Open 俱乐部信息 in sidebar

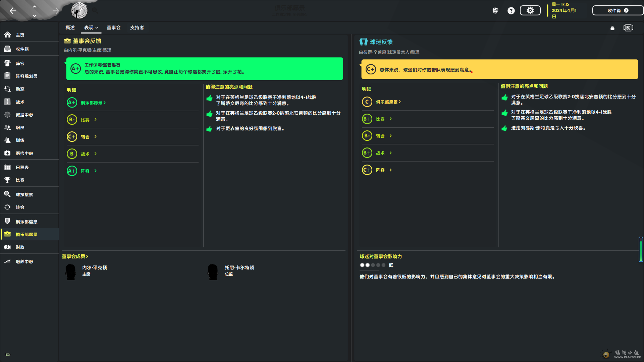(29, 222)
